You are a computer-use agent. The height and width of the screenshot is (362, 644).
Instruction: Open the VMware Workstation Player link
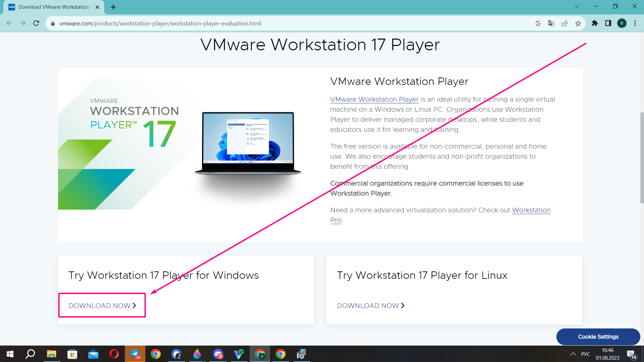coord(374,99)
